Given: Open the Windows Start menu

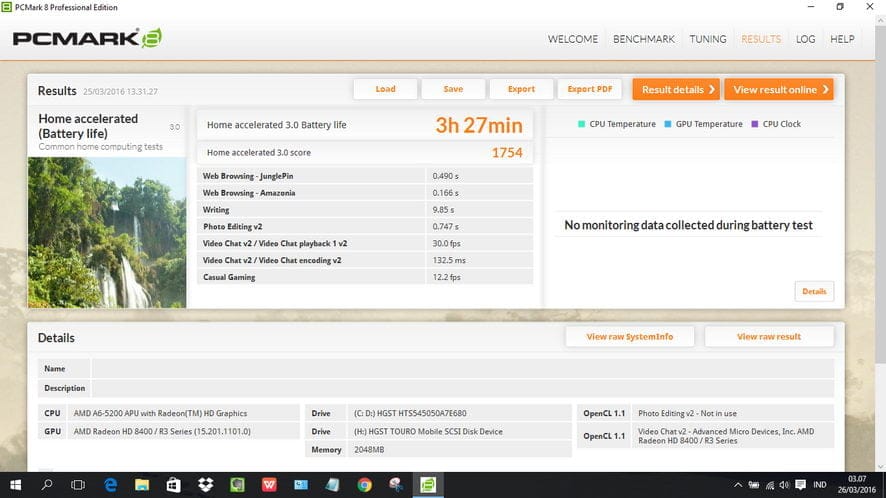Looking at the screenshot, I should tap(15, 485).
